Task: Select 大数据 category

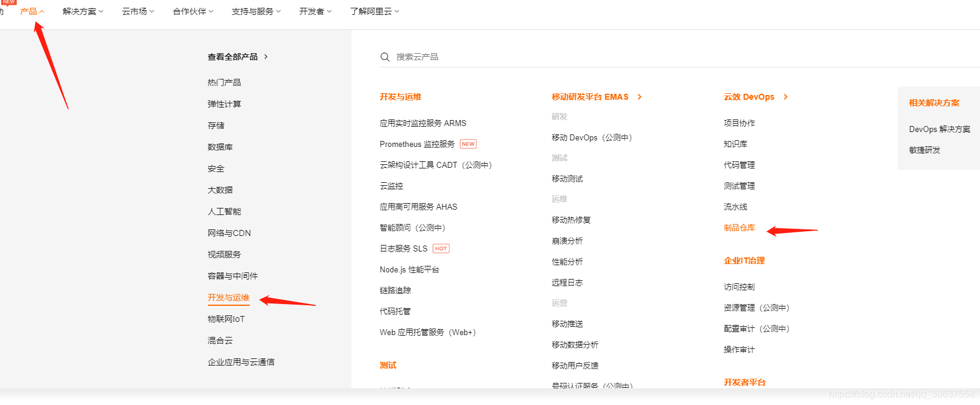Action: click(220, 190)
